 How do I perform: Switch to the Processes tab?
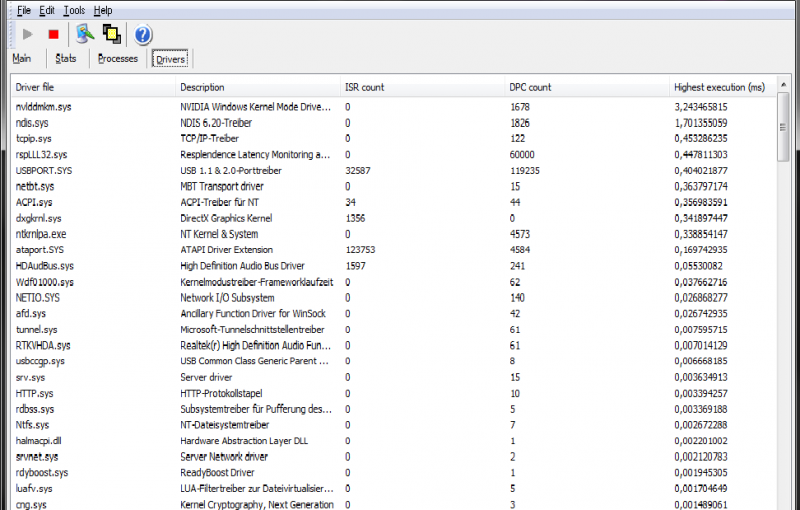118,59
